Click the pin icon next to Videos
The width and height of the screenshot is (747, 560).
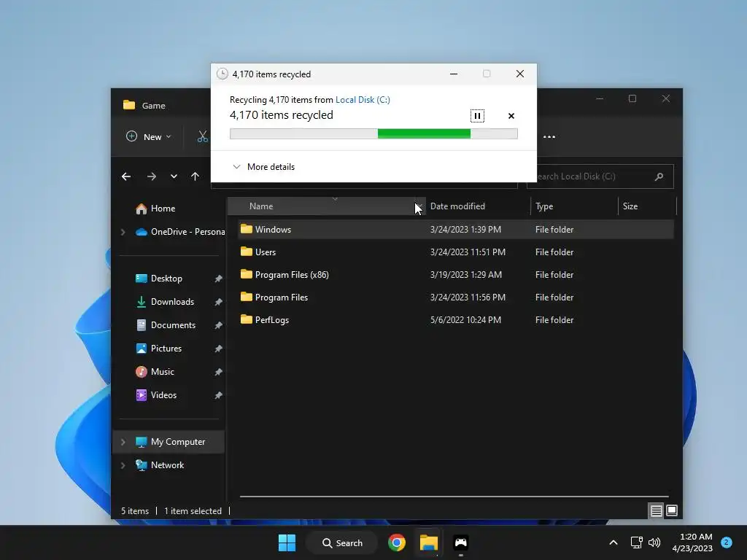pyautogui.click(x=218, y=395)
